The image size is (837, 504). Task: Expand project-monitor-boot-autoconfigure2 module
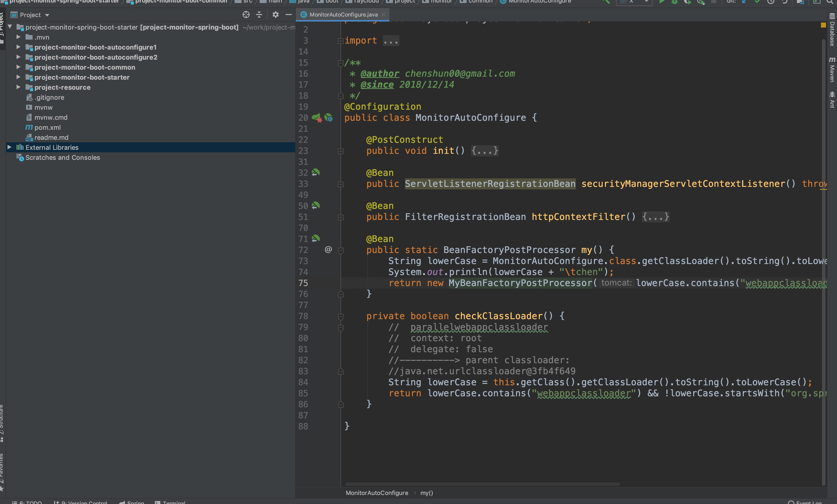tap(18, 57)
